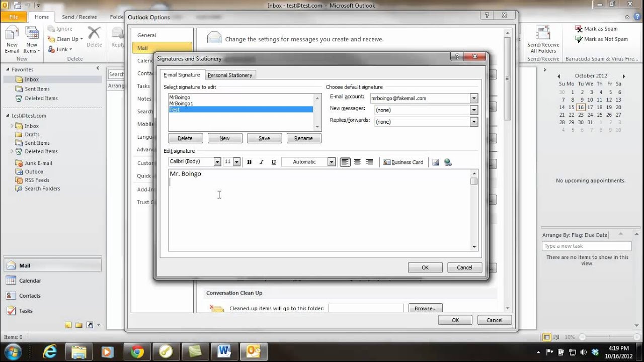Click Help button in Signatures and Stationery
Screen dimensions: 644x362
click(x=456, y=57)
